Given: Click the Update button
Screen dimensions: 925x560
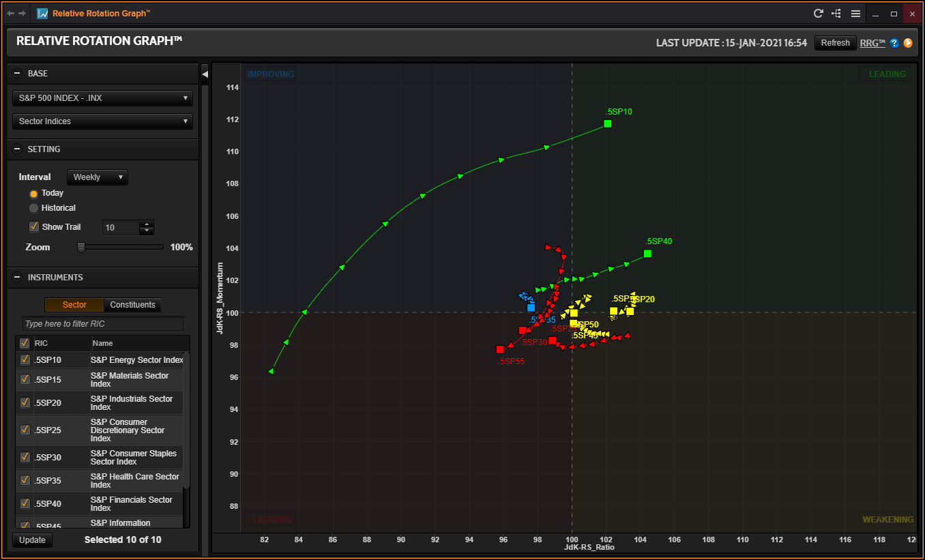Looking at the screenshot, I should pos(32,540).
